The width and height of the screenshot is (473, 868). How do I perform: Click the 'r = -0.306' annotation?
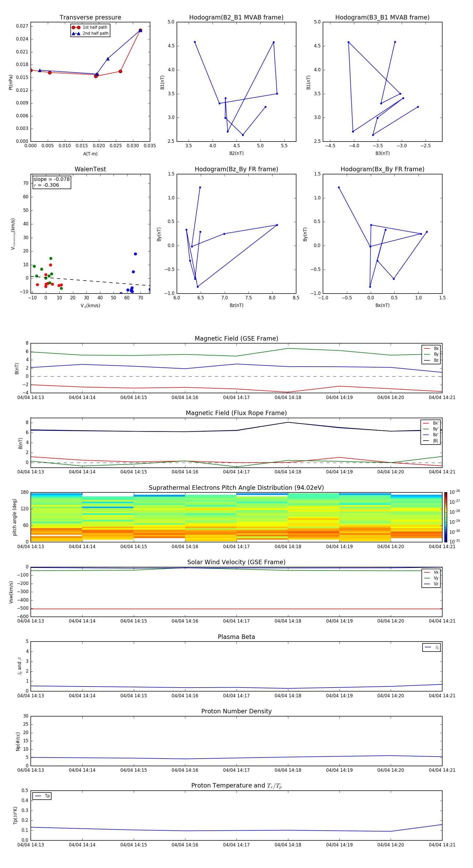[47, 185]
